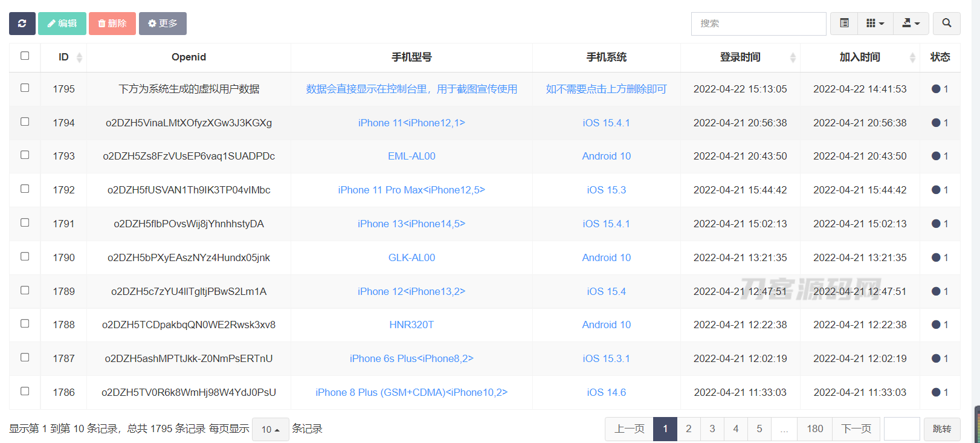The width and height of the screenshot is (980, 443).
Task: Click the 搜索 search input field
Action: (x=758, y=24)
